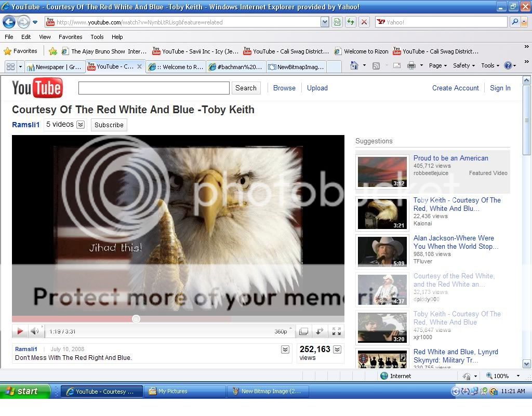The image size is (532, 416).
Task: Open the address bar history dropdown
Action: click(325, 22)
